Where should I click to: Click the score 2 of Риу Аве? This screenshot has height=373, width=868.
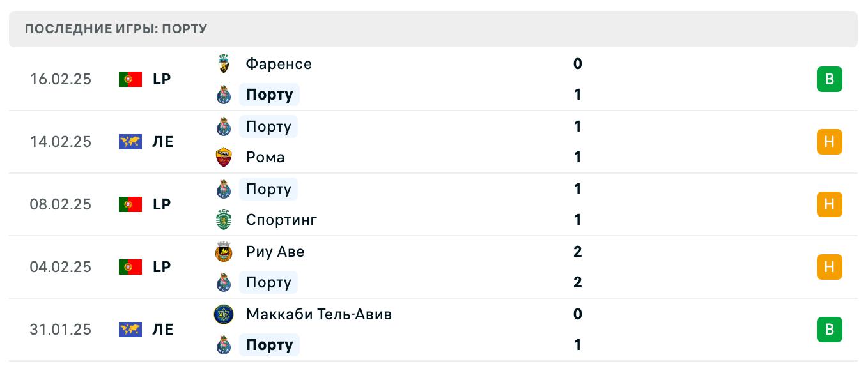coord(577,251)
